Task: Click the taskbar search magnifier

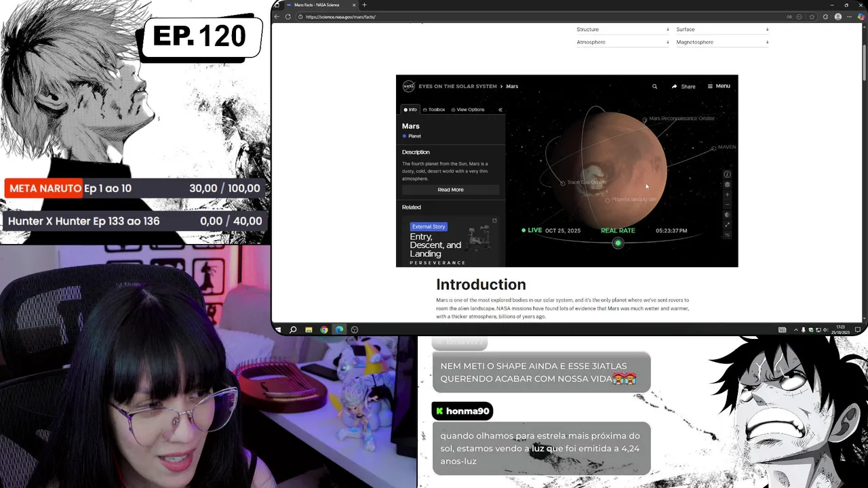Action: tap(293, 330)
